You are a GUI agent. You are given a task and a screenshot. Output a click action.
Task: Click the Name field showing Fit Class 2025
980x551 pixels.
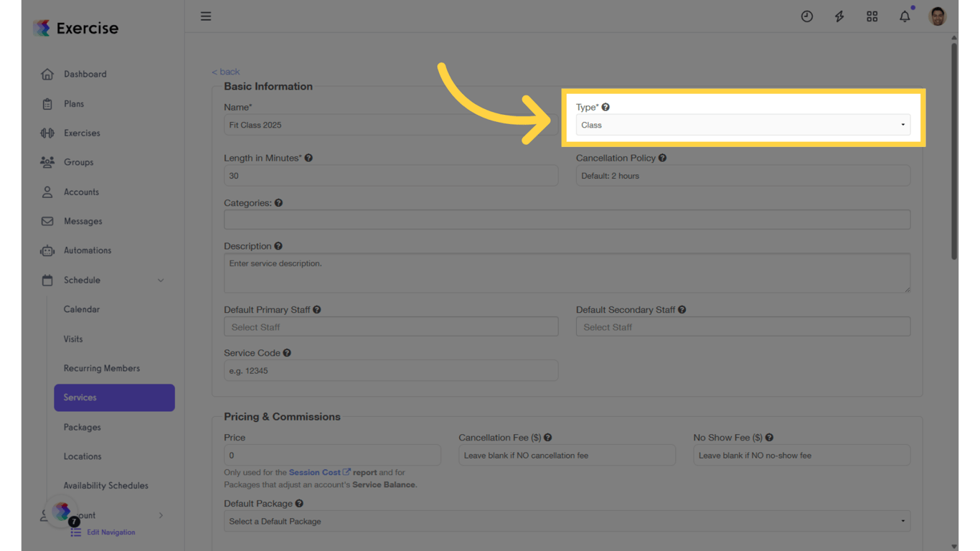pyautogui.click(x=391, y=124)
